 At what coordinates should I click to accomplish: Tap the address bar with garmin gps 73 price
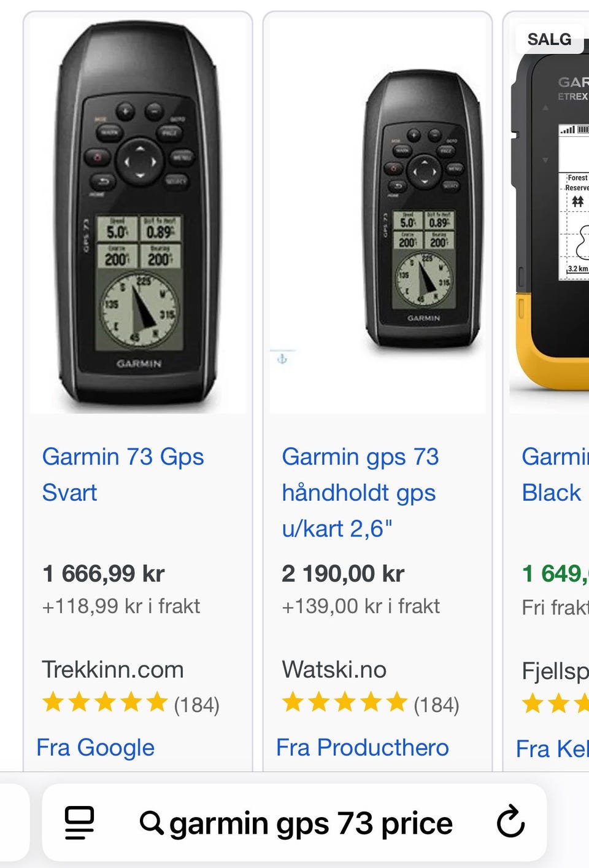coord(310,823)
